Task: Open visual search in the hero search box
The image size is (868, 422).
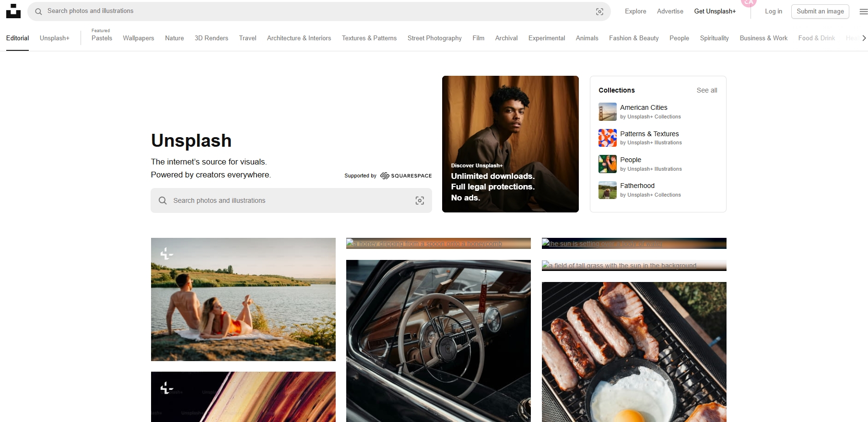Action: coord(420,200)
